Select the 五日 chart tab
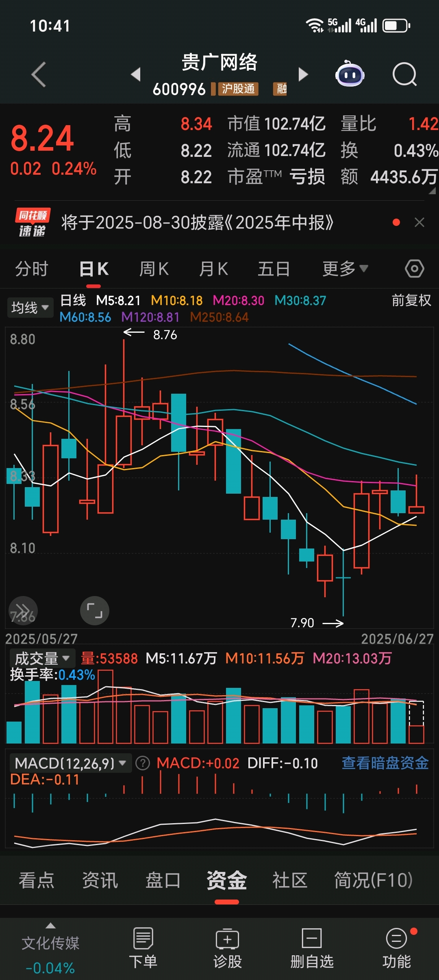439x980 pixels. pos(274,269)
